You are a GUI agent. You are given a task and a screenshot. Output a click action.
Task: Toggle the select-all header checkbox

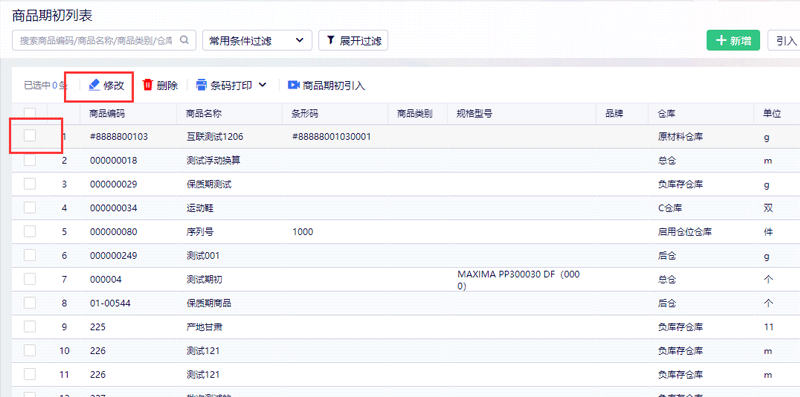tap(30, 113)
